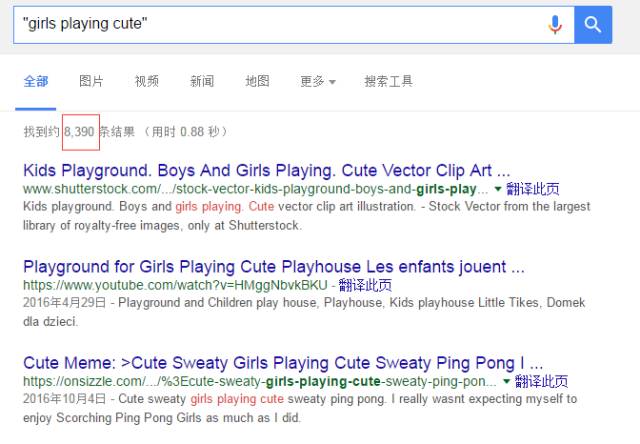The width and height of the screenshot is (640, 444).
Task: Select the 全部 results tab
Action: [x=36, y=81]
